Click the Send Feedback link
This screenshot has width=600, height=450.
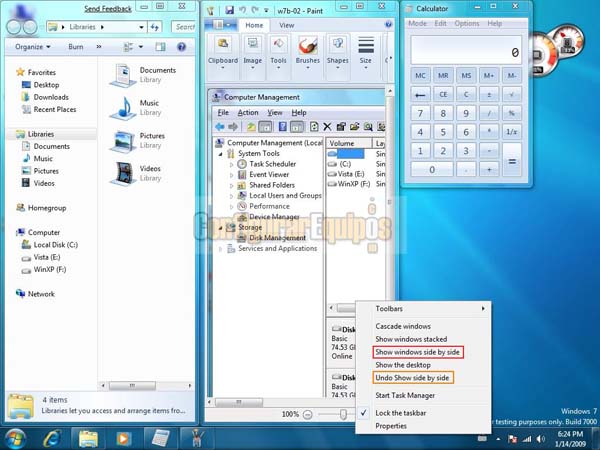tap(108, 9)
